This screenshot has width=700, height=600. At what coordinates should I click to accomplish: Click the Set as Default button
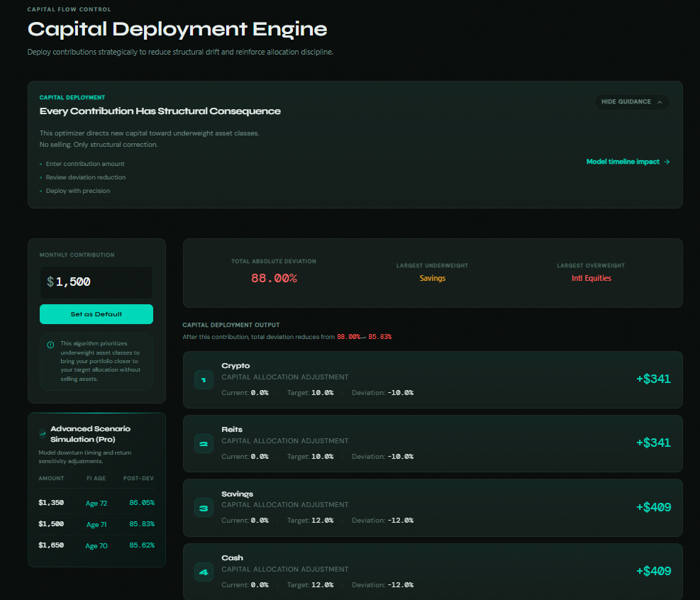(96, 314)
